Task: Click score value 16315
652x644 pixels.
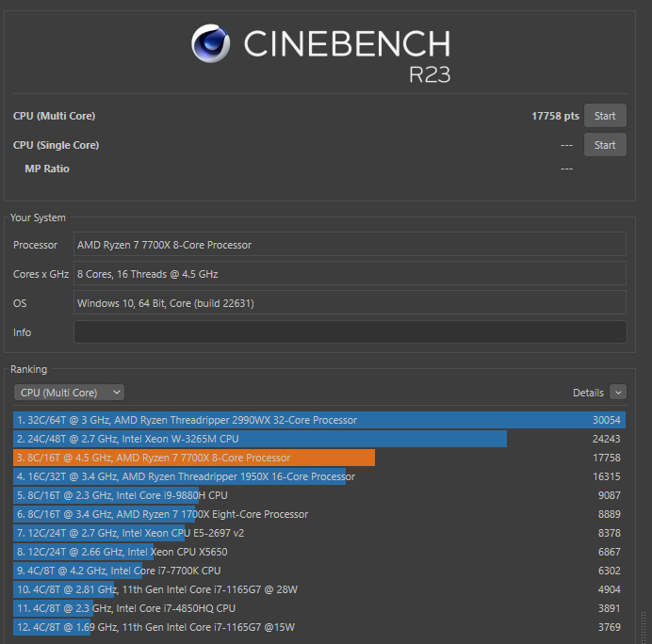Action: click(x=606, y=476)
